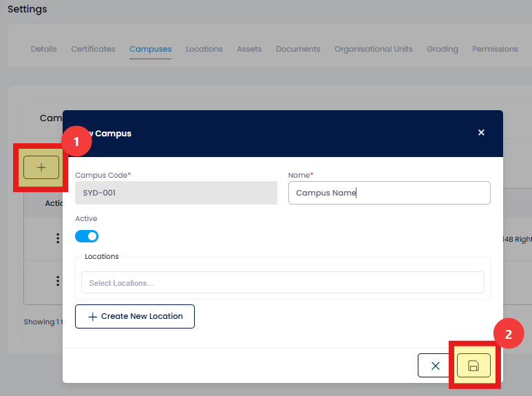Open first row three-dot actions menu
Viewport: 532px width, 396px height.
58,238
